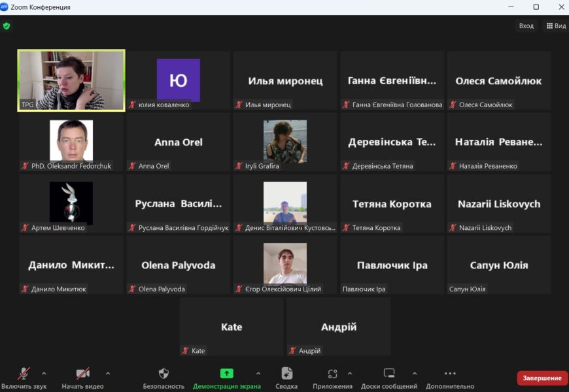Viewport: 569px width, 392px height.
Task: Expand video settings arrow beside camera
Action: tap(108, 374)
